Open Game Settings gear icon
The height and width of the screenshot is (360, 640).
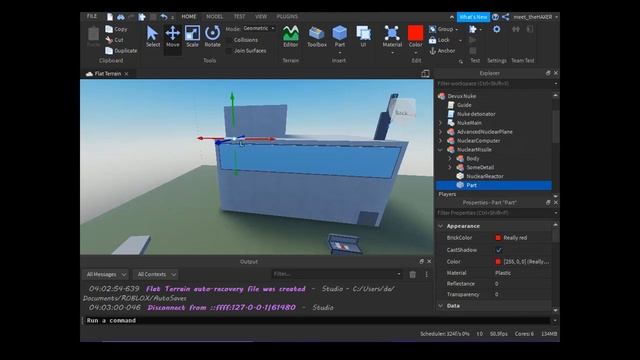(x=496, y=29)
